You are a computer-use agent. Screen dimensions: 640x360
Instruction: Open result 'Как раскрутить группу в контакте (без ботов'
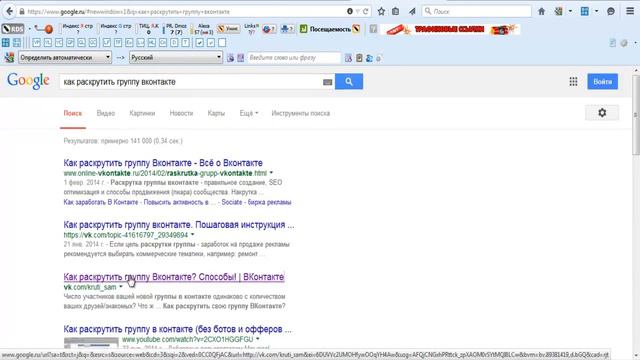coord(178,329)
